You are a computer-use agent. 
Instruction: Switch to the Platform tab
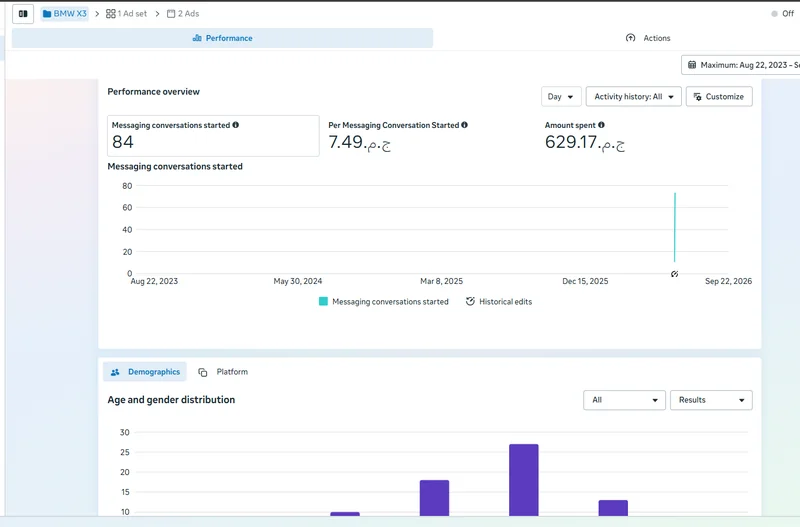click(223, 372)
